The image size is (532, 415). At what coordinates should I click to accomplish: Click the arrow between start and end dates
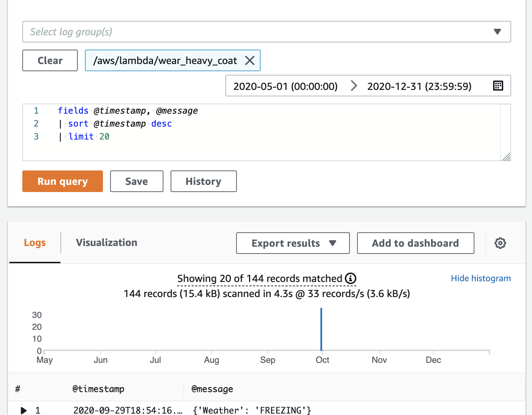pyautogui.click(x=354, y=86)
